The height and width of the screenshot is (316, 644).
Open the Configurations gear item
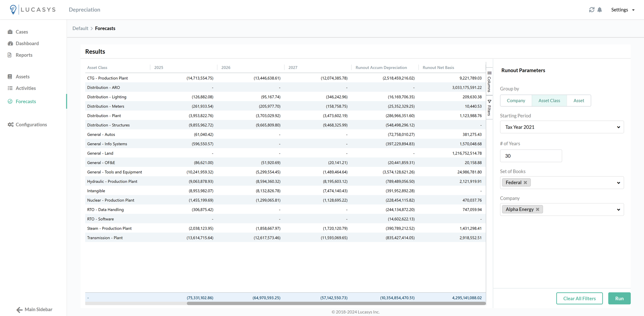(31, 125)
